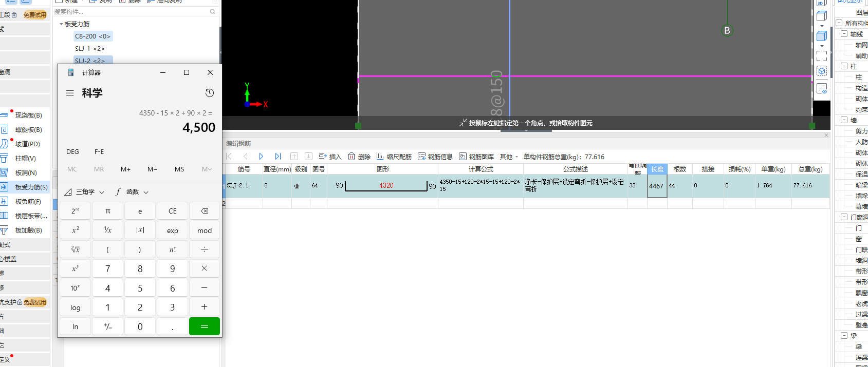Move rebar row up
This screenshot has height=367, width=868.
[x=294, y=157]
